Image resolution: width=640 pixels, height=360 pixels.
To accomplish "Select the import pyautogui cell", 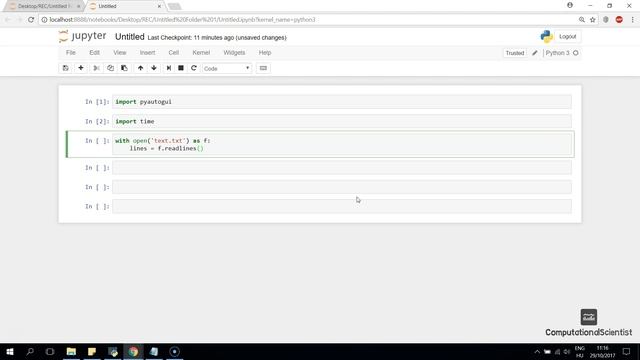I will (x=342, y=102).
